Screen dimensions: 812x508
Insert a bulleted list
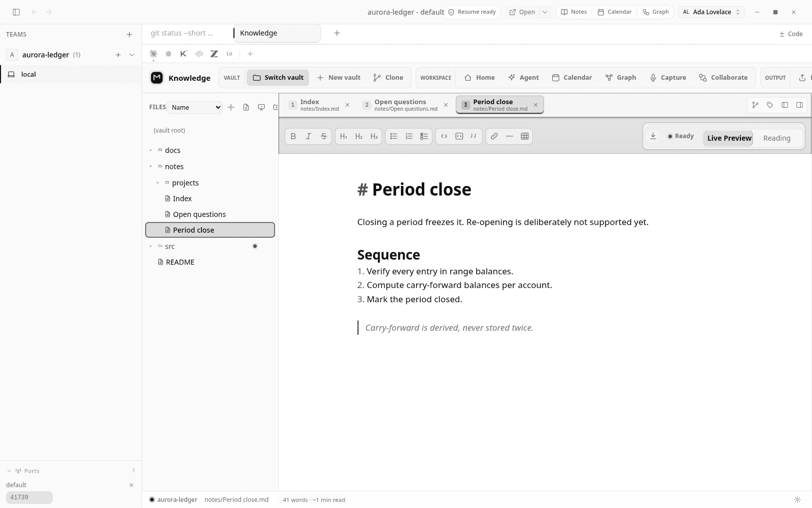[394, 136]
